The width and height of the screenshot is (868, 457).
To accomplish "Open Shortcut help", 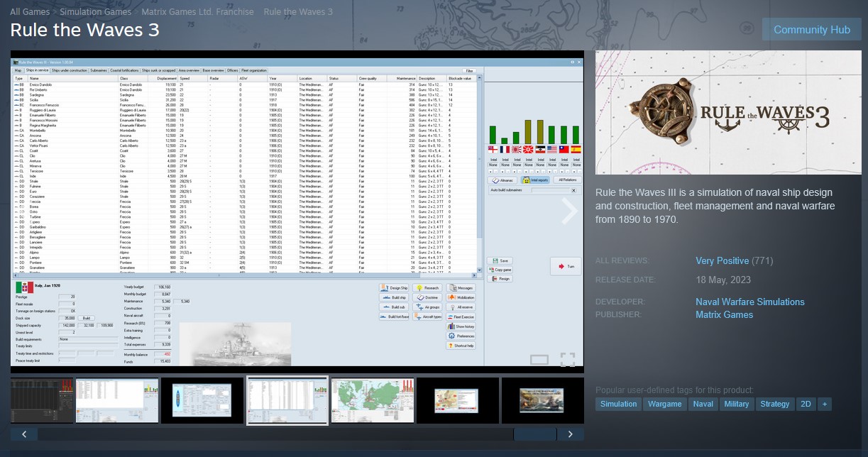I will (461, 346).
